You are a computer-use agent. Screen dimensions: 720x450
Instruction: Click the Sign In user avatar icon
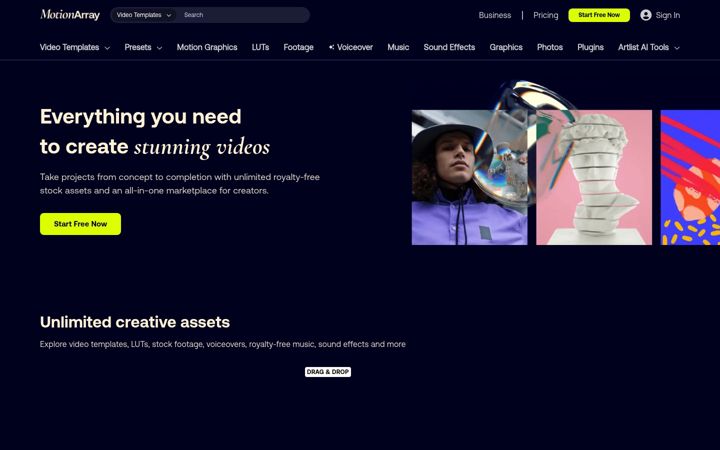click(x=646, y=15)
